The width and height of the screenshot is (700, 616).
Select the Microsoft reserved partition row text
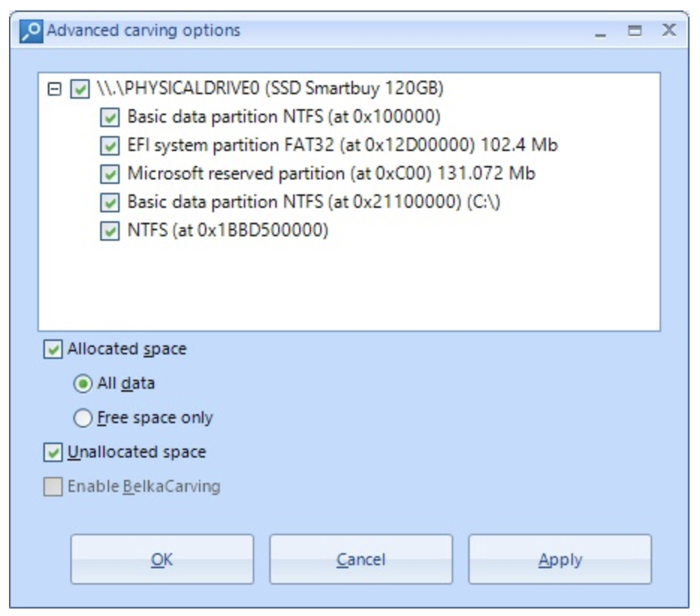331,173
